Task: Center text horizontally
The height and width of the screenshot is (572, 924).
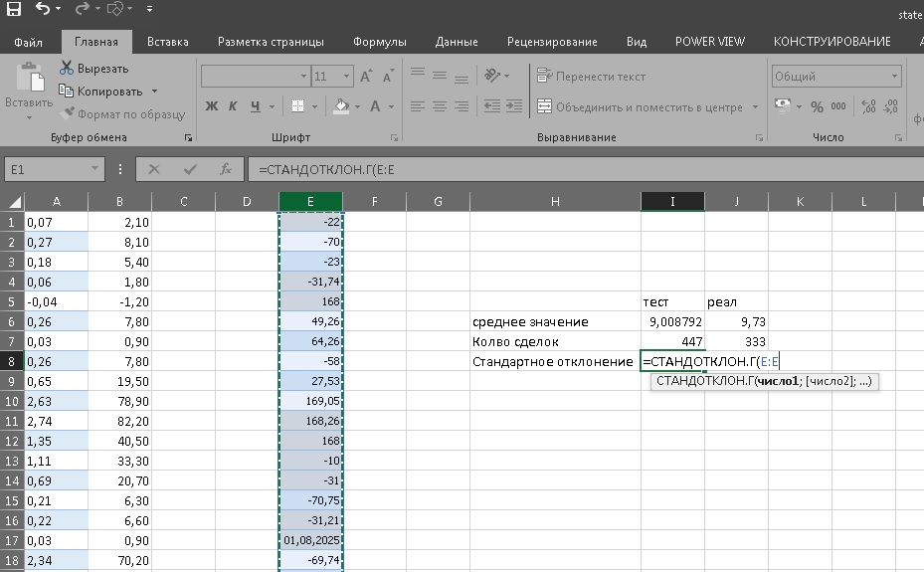Action: tap(440, 106)
